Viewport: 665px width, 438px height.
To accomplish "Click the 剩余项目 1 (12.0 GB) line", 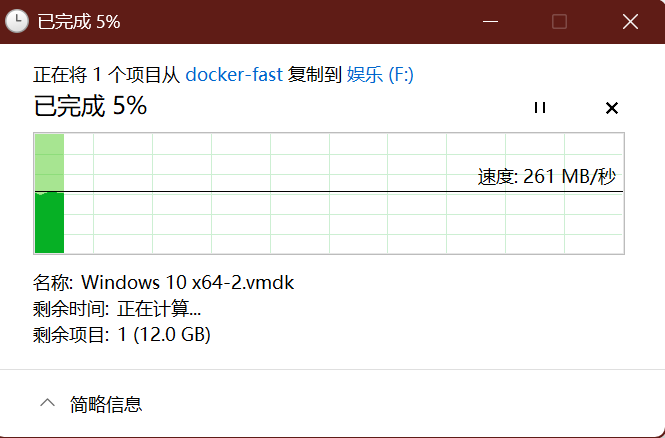I will [x=122, y=334].
